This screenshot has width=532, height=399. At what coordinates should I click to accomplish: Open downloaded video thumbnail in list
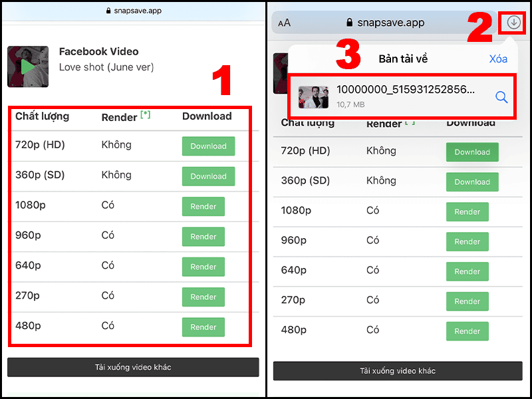pos(313,97)
